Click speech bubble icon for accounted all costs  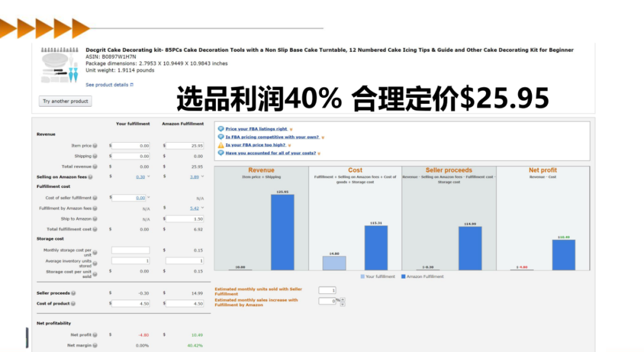(221, 153)
